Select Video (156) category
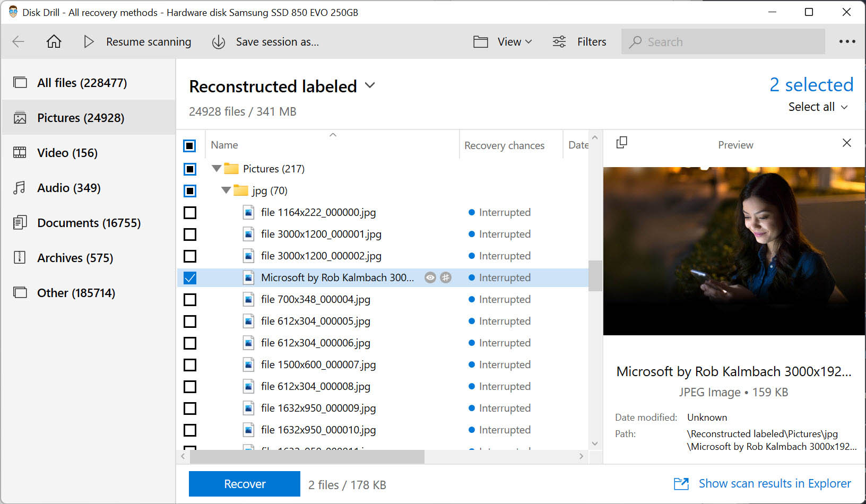 [88, 153]
